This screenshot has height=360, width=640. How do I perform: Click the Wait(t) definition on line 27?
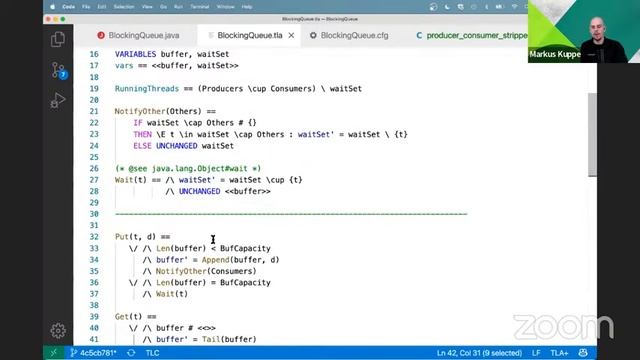[131, 180]
